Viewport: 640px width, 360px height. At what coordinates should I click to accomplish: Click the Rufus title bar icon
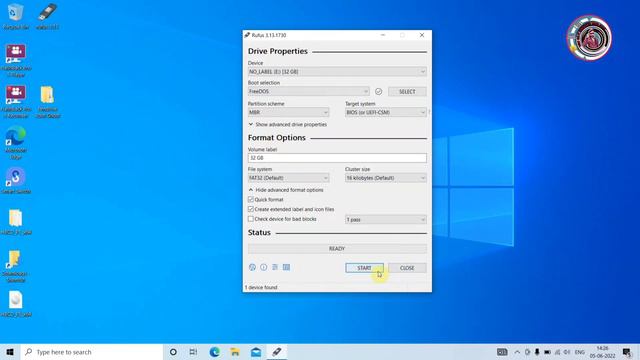tap(247, 35)
